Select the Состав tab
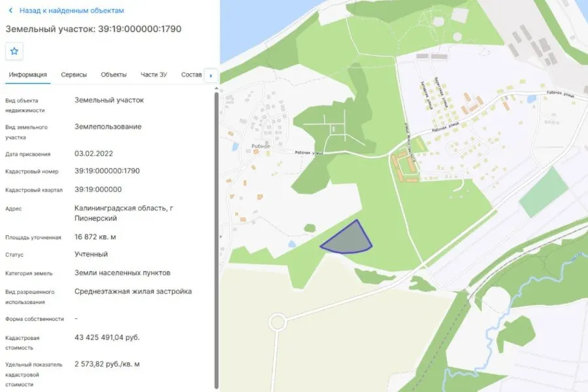Screen dimensions: 588x392 [191, 74]
